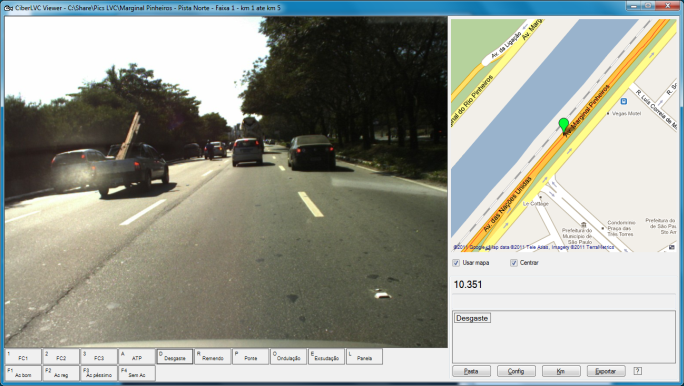This screenshot has width=684, height=386.
Task: Mark the Remendo patch defect
Action: pyautogui.click(x=212, y=356)
